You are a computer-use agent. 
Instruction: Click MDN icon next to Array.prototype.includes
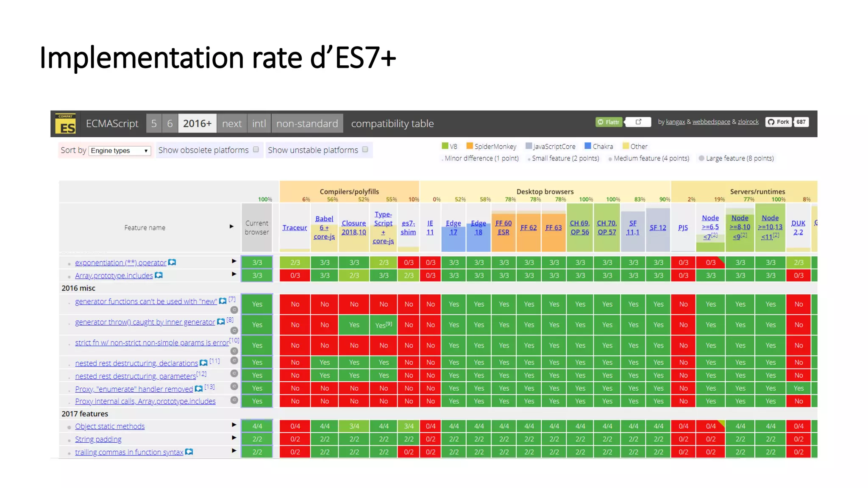(159, 275)
